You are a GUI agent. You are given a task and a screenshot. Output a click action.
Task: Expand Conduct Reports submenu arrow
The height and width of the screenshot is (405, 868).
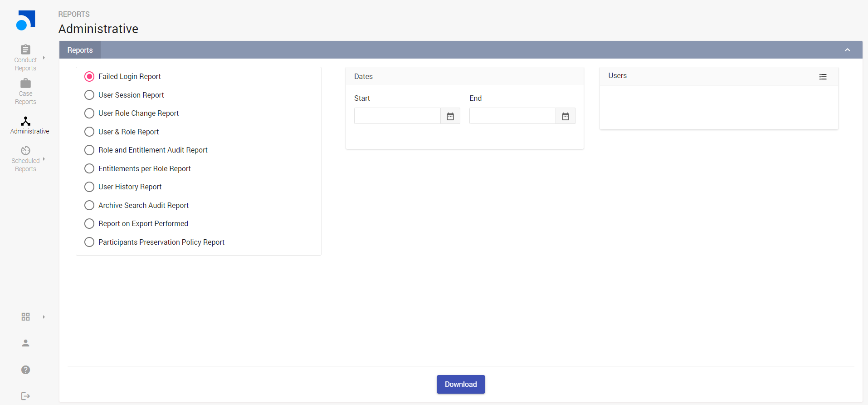(44, 58)
